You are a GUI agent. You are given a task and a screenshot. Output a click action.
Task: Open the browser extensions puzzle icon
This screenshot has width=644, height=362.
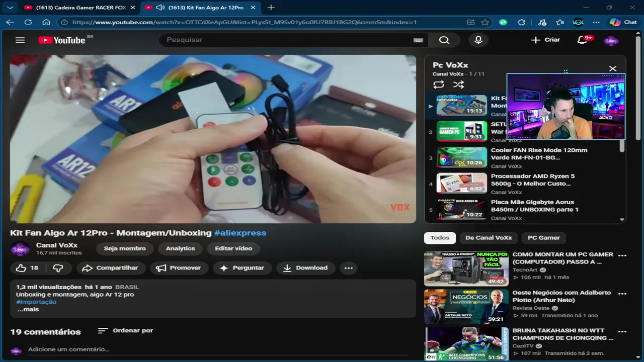pos(521,22)
